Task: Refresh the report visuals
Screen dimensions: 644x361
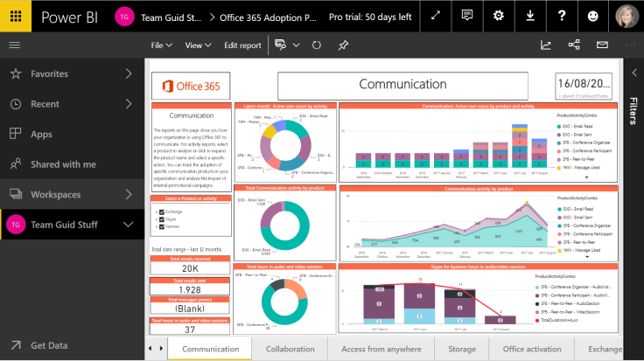Action: click(x=316, y=45)
